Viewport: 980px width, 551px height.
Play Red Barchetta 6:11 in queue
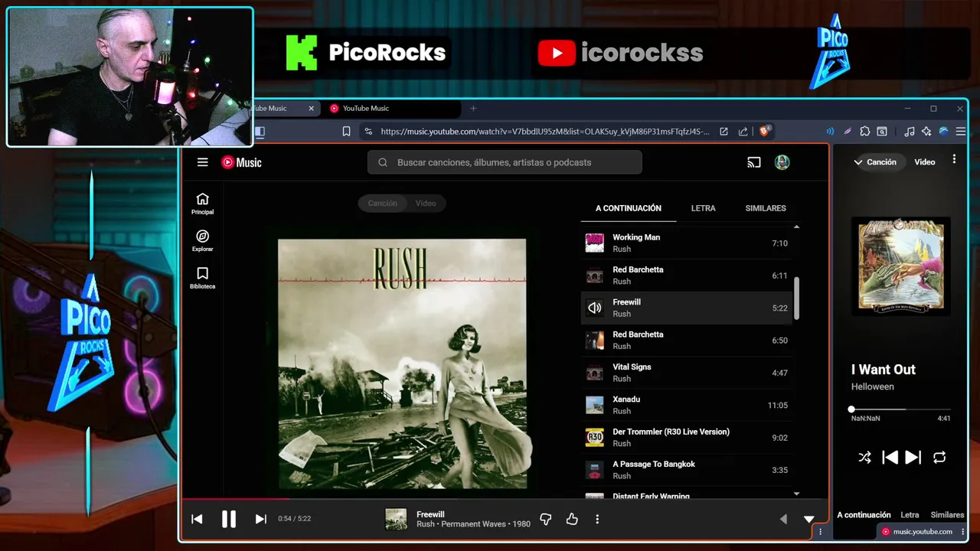coord(686,275)
